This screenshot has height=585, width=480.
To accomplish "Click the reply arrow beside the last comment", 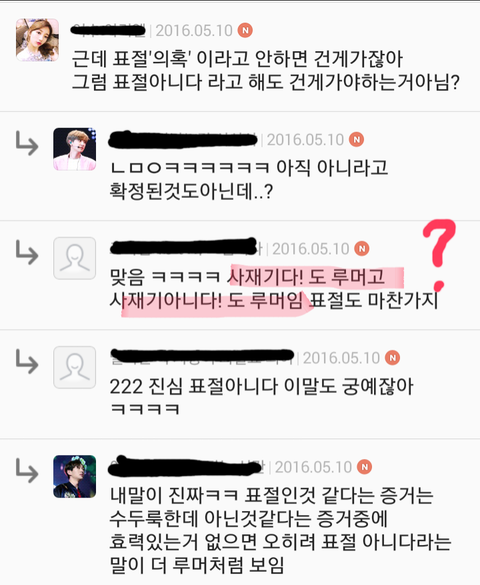I will click(27, 471).
